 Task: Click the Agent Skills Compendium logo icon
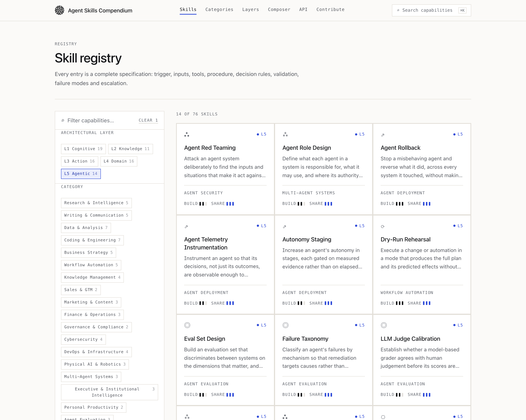59,10
